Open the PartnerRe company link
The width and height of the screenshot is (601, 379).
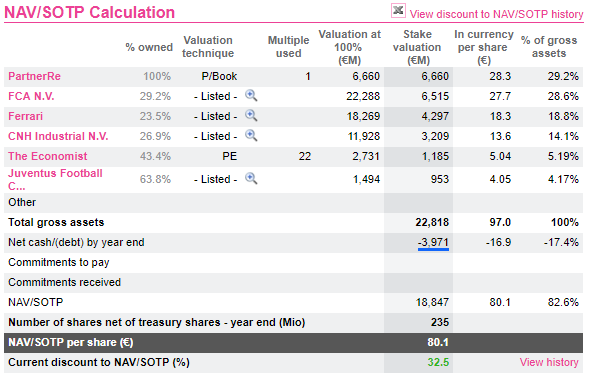(34, 76)
